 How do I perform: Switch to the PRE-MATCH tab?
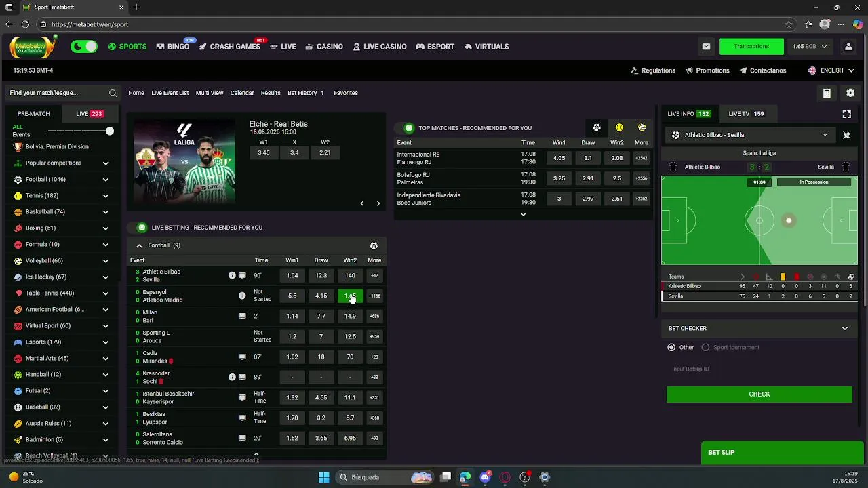[34, 114]
